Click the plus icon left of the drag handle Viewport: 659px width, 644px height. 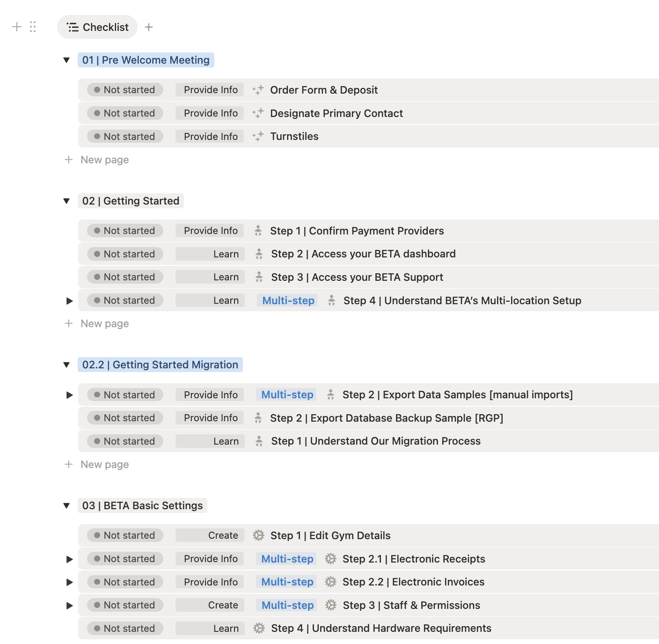coord(17,27)
